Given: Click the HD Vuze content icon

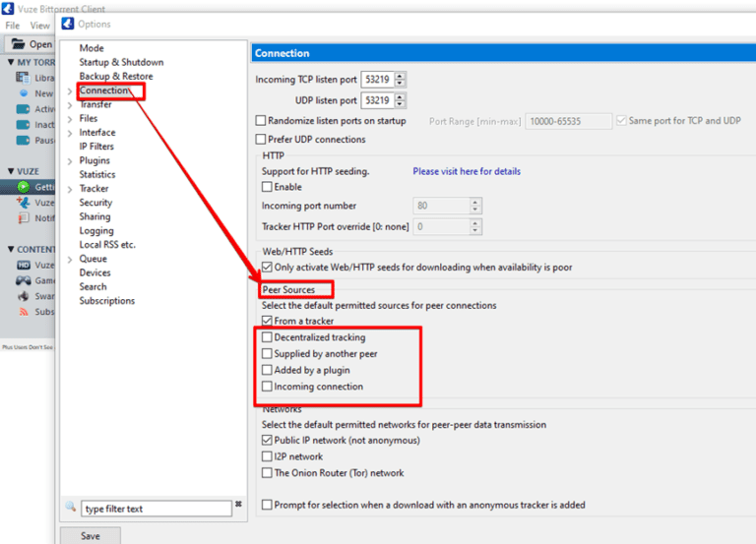Looking at the screenshot, I should point(23,266).
